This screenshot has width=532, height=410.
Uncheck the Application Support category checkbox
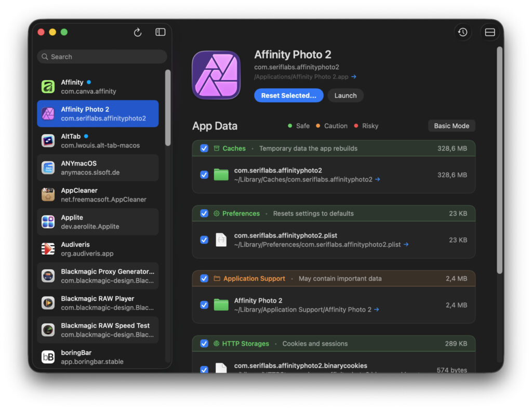(204, 279)
